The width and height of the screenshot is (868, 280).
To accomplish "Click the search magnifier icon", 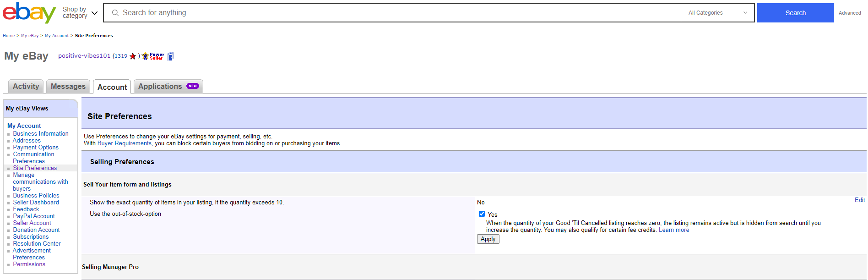I will click(115, 13).
